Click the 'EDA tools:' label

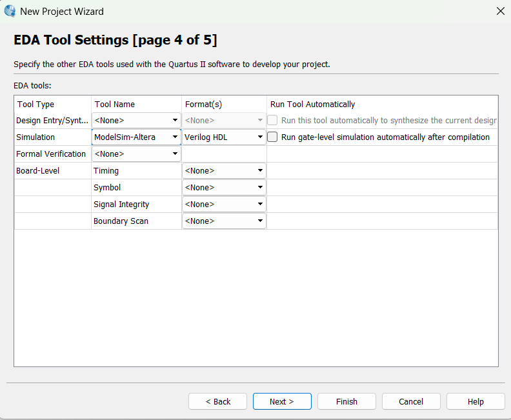pos(32,86)
